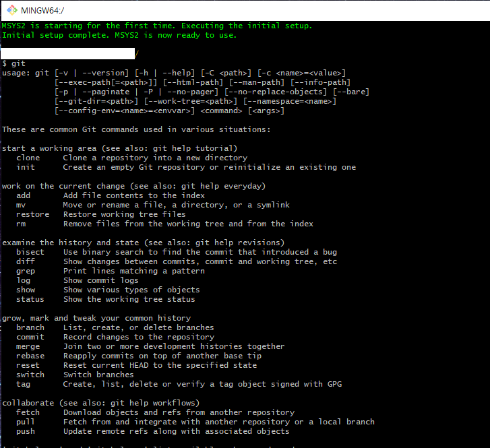490x448 pixels.
Task: Click the 'branch' command name
Action: click(x=30, y=327)
